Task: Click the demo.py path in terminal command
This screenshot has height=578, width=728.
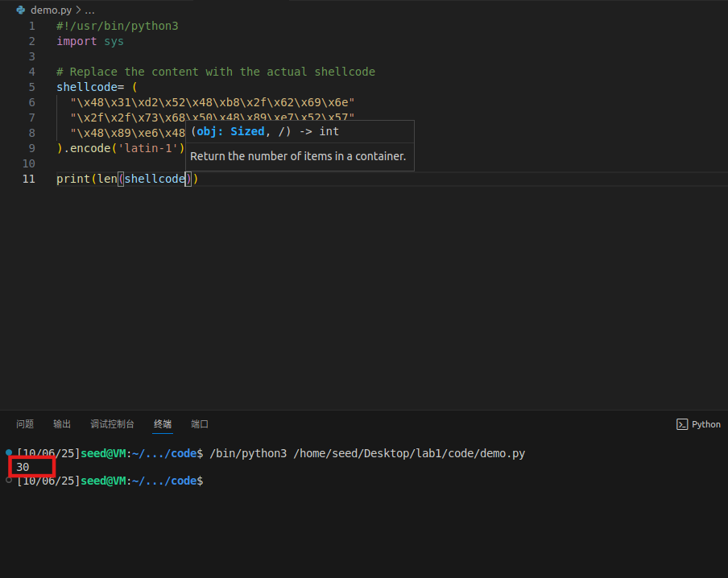Action: point(409,453)
